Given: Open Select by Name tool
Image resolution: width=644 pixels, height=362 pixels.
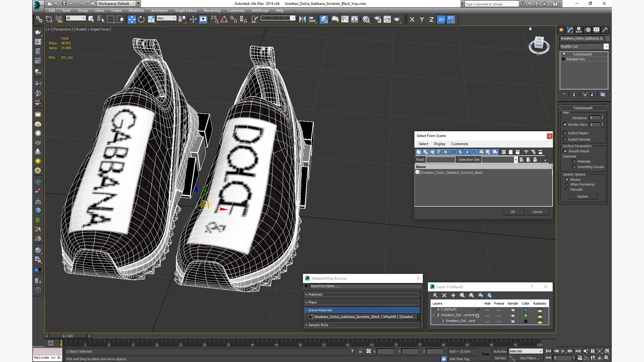Looking at the screenshot, I should coord(101,19).
